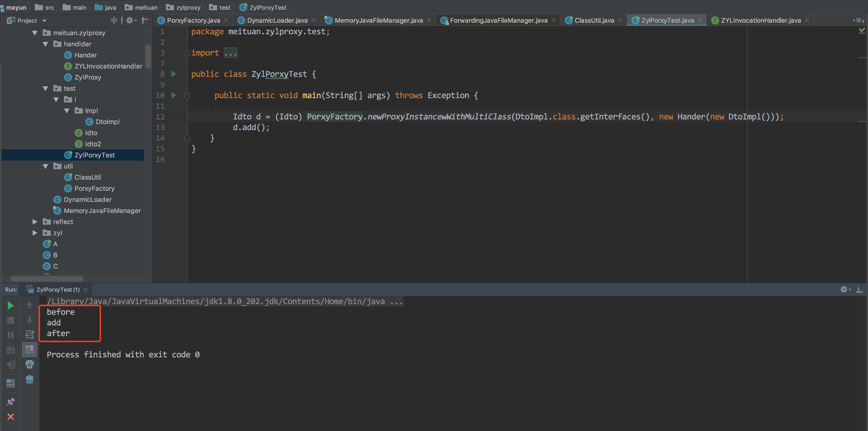Click the Restore layout icon in Run panel
This screenshot has width=868, height=431.
click(10, 383)
